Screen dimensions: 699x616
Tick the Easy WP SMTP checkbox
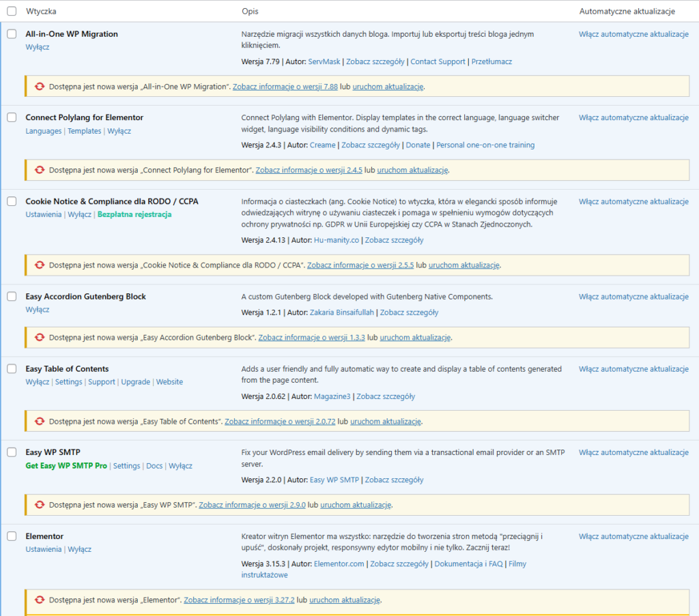click(x=12, y=452)
